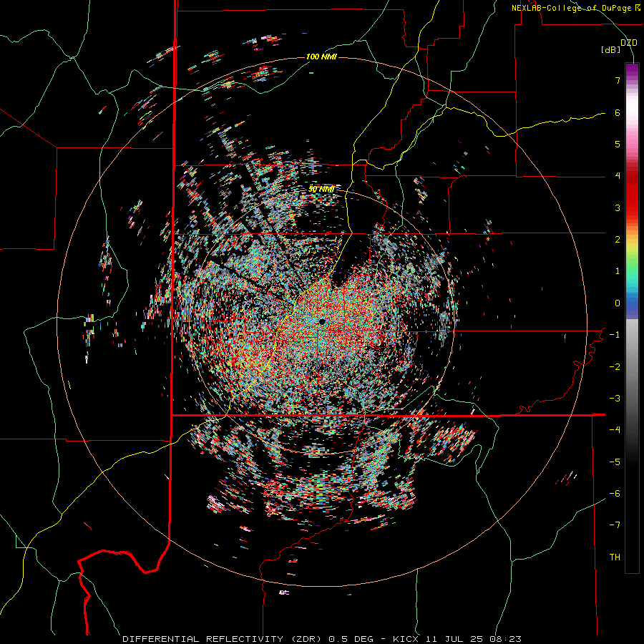Click the 4 value on color scale
This screenshot has width=644, height=644.
coord(618,176)
